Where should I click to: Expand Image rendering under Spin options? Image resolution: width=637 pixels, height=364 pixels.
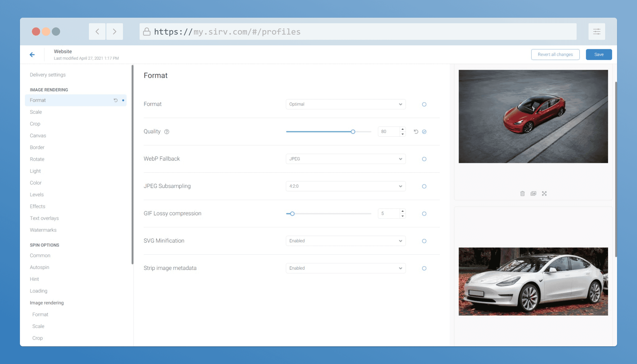[x=47, y=303]
